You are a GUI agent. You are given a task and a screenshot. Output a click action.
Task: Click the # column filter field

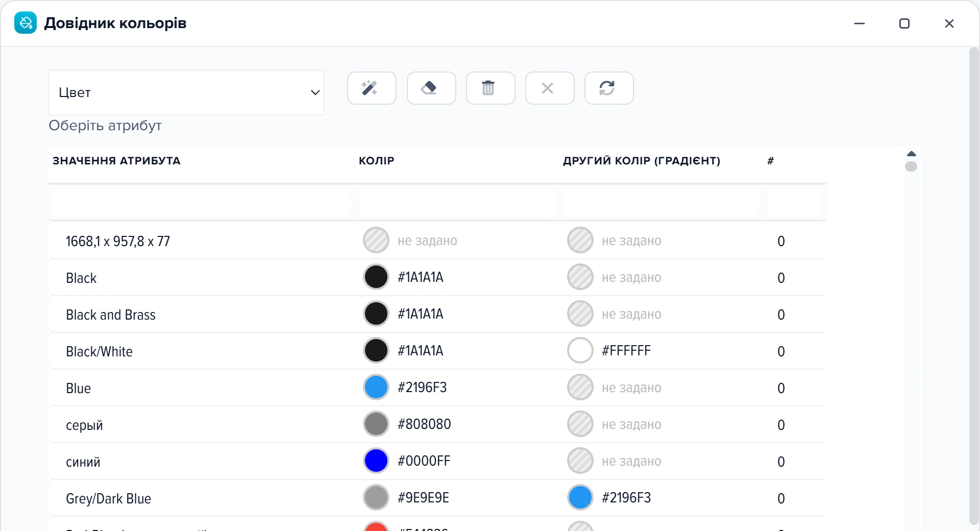click(x=794, y=203)
